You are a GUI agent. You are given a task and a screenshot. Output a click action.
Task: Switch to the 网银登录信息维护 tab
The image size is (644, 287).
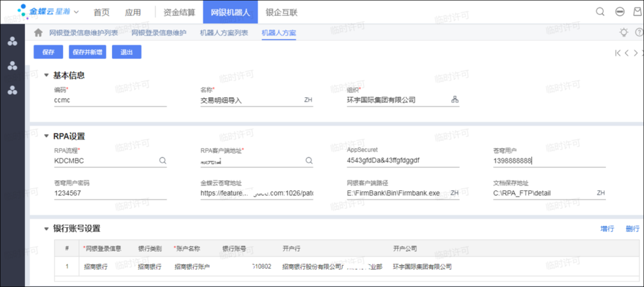point(159,32)
